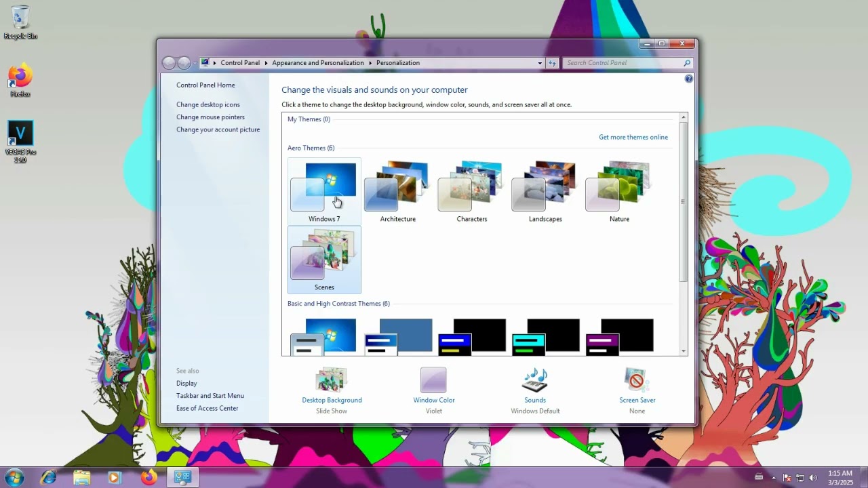The width and height of the screenshot is (868, 488).
Task: Click the search magnifier icon
Action: (x=686, y=63)
